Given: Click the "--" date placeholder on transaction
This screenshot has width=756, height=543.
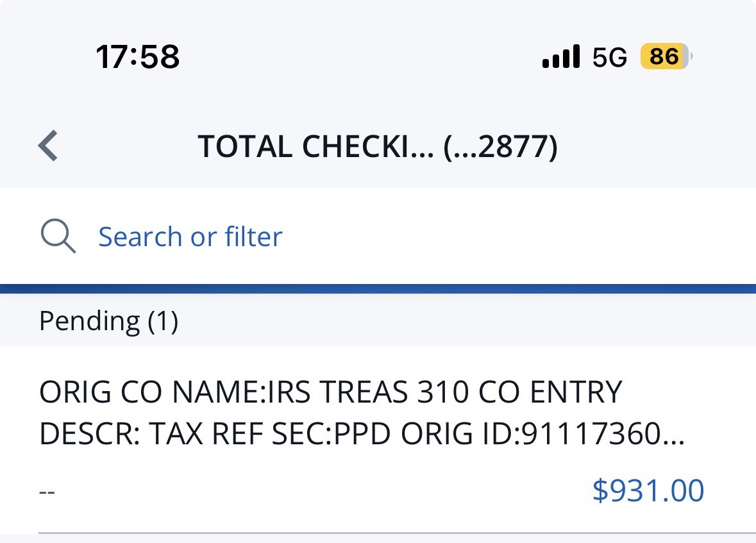Looking at the screenshot, I should [47, 492].
